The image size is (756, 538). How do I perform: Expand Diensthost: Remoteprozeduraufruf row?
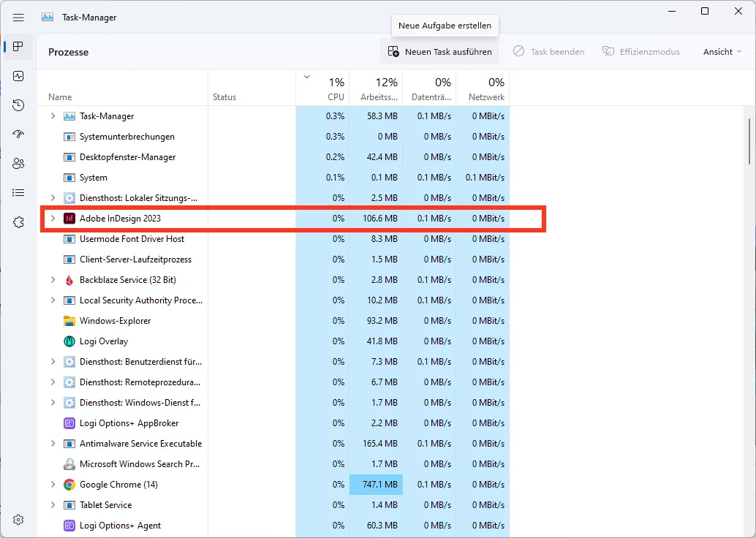(x=53, y=382)
